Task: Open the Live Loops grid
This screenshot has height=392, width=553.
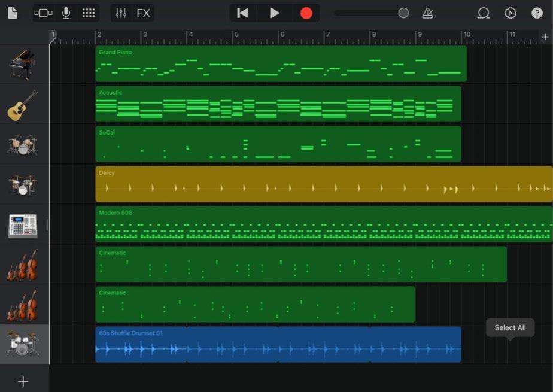Action: click(89, 13)
